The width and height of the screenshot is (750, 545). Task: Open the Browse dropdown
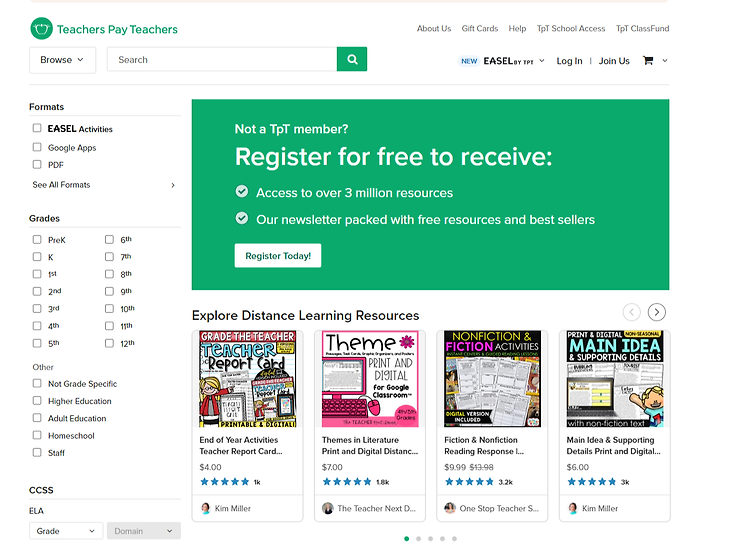pyautogui.click(x=62, y=60)
